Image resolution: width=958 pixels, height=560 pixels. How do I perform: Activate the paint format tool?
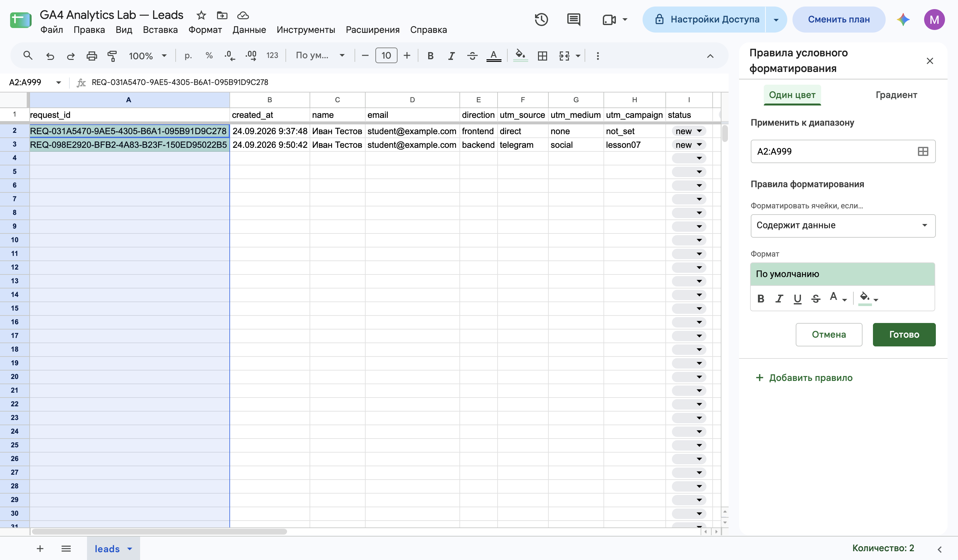[112, 56]
